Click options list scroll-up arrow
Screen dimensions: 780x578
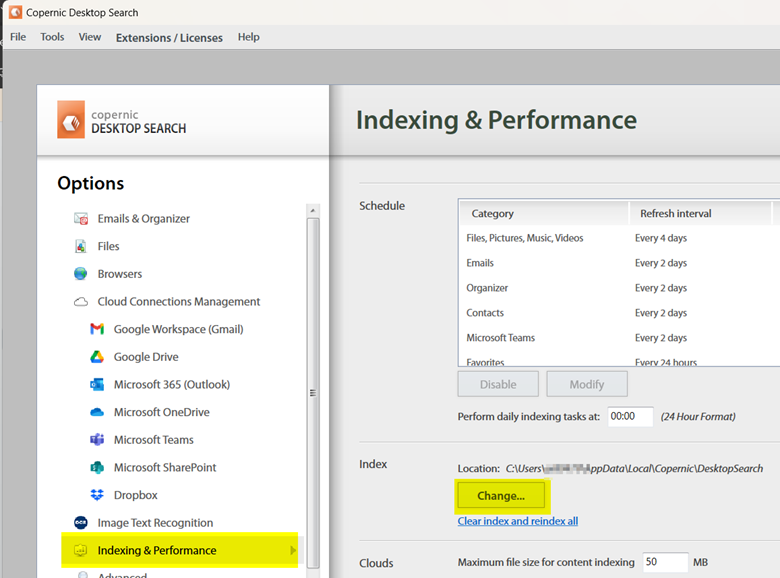click(313, 211)
